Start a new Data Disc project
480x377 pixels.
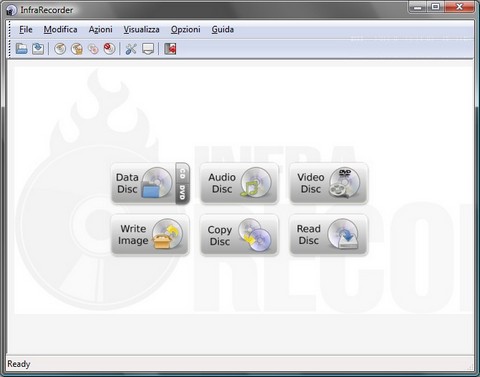[x=143, y=183]
